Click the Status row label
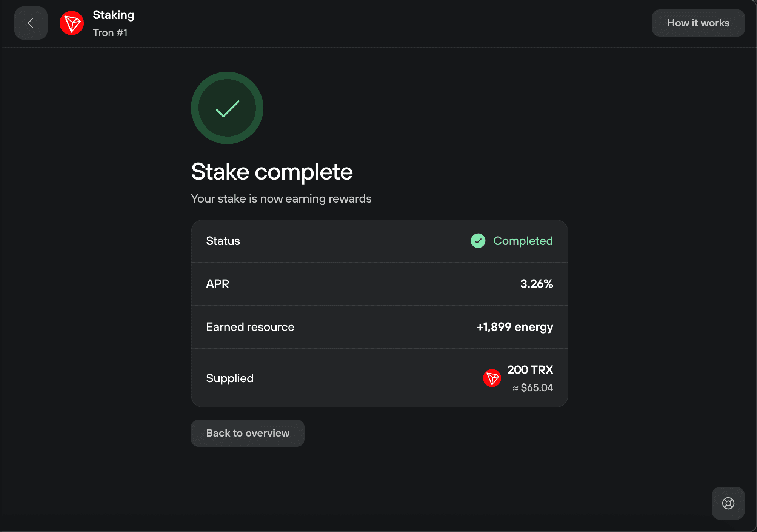This screenshot has width=757, height=532. 223,241
